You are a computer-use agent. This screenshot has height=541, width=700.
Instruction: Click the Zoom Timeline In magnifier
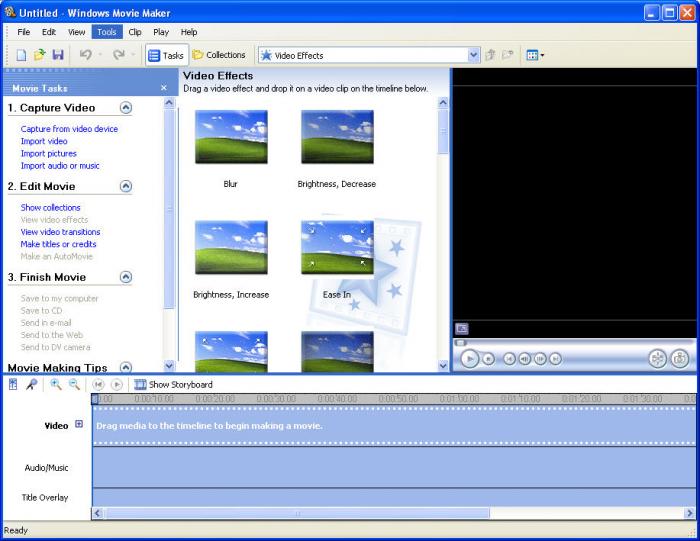[x=56, y=384]
